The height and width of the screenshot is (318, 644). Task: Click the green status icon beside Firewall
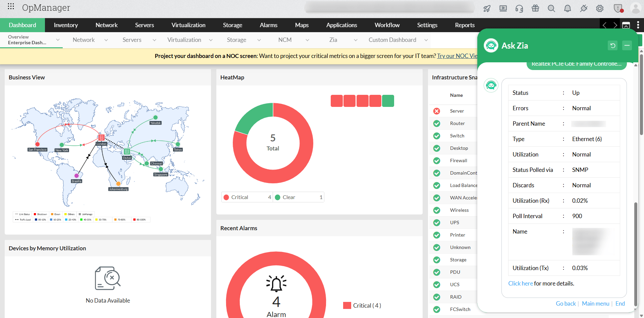click(437, 161)
